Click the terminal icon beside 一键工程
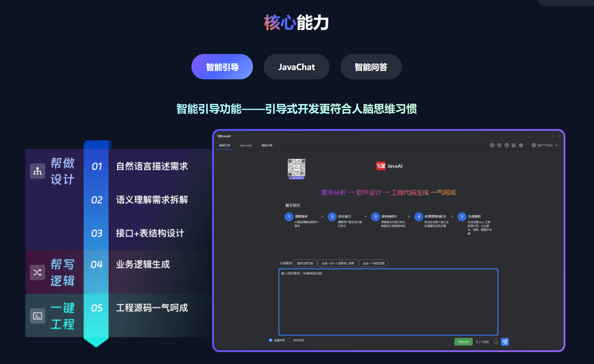The width and height of the screenshot is (594, 364). [37, 316]
